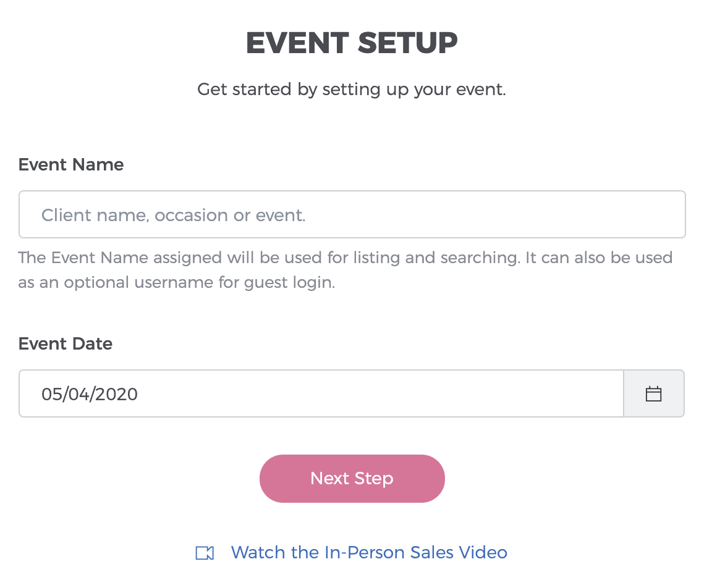Viewport: 712px width, 588px height.
Task: Expand the date picker beside Event Date
Action: [x=653, y=394]
